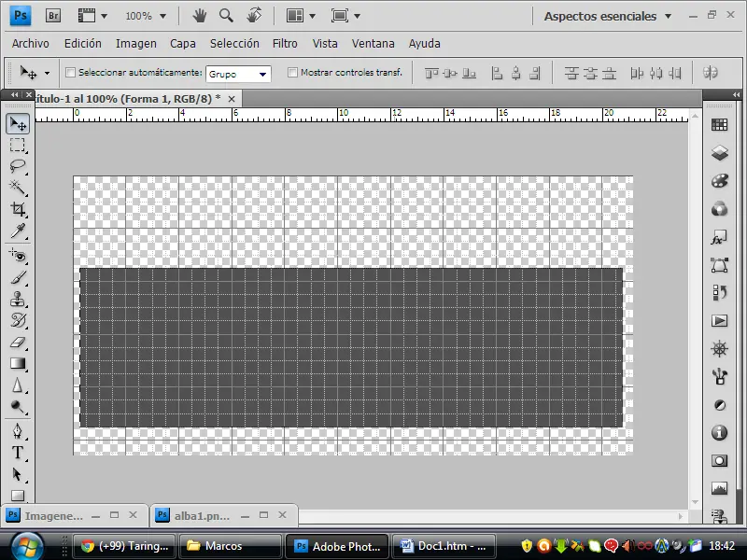This screenshot has width=747, height=560.
Task: Open the Ventana menu
Action: pos(373,43)
